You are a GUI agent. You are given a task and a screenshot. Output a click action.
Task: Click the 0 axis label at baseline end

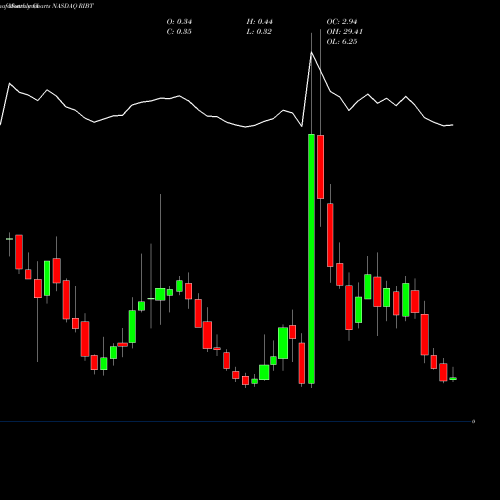coord(473,422)
